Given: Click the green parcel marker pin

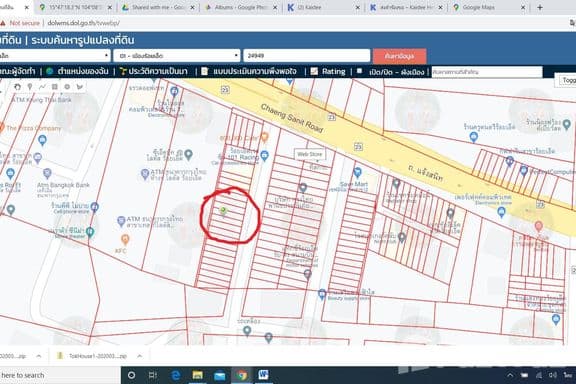Looking at the screenshot, I should click(223, 211).
